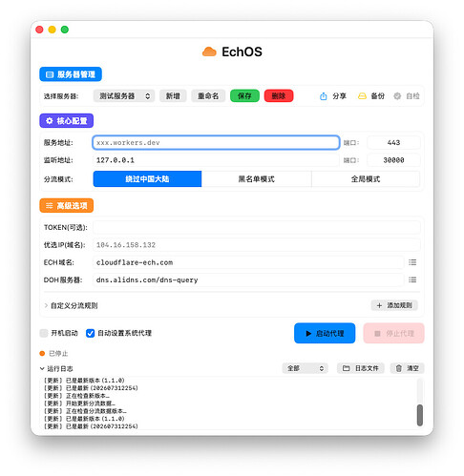Open the 全部 log filter dropdown
The width and height of the screenshot is (464, 476).
pyautogui.click(x=306, y=368)
